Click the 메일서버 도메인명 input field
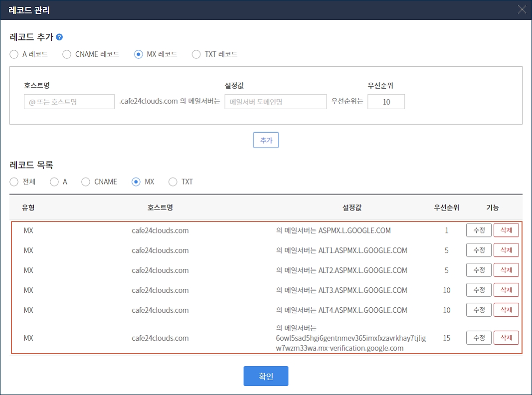 275,102
